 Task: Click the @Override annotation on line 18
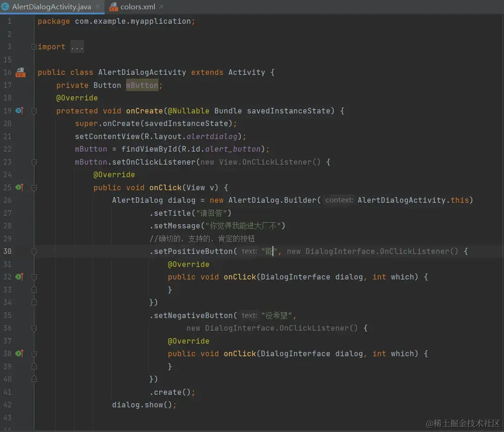coord(77,98)
